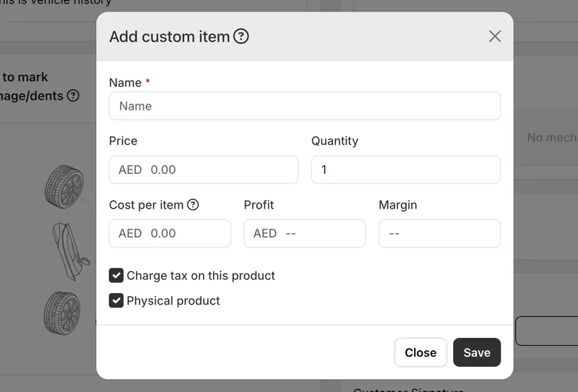
Task: Close the Add custom item dialog via X
Action: [x=495, y=36]
